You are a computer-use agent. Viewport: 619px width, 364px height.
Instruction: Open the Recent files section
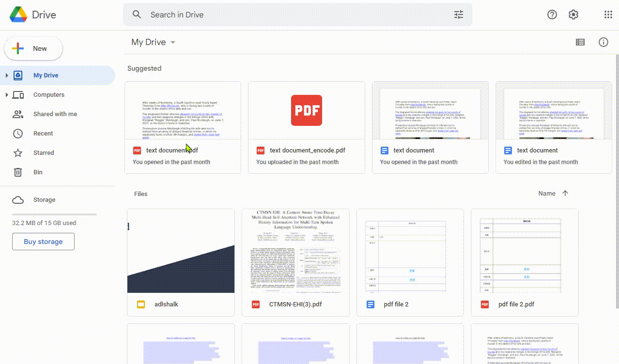point(43,133)
